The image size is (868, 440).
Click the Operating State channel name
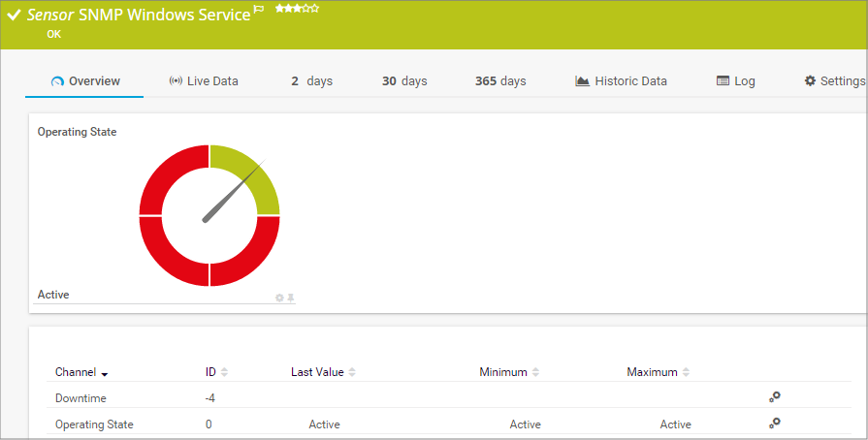click(x=94, y=424)
